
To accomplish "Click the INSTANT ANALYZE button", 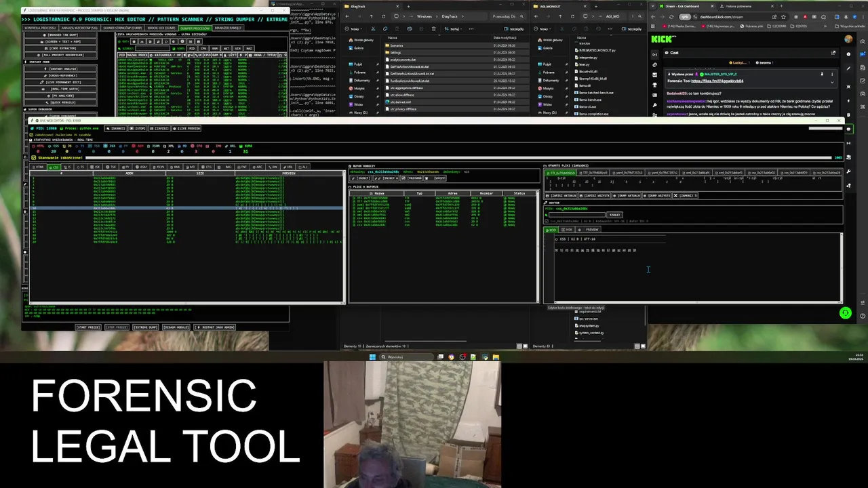I will pos(61,69).
